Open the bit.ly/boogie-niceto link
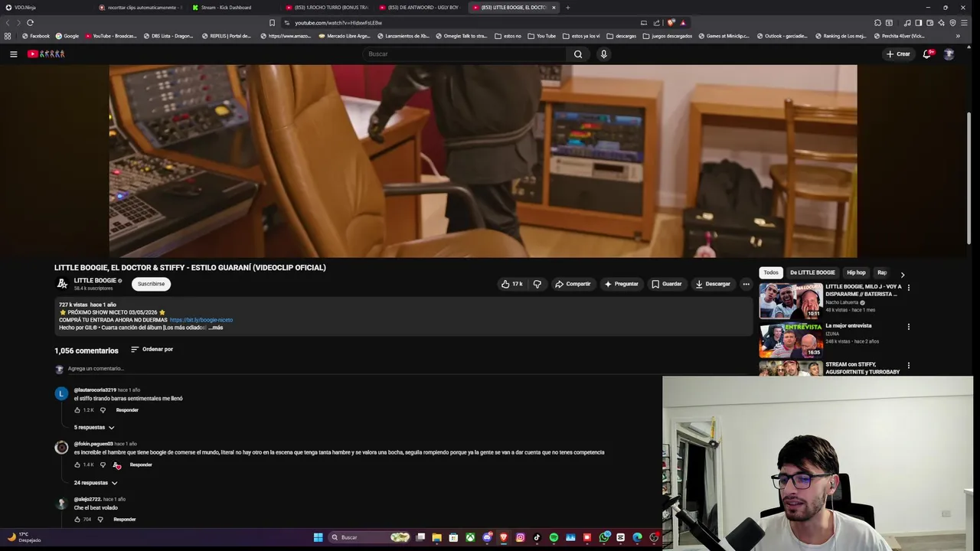Screen dimensions: 980x551 pos(201,320)
